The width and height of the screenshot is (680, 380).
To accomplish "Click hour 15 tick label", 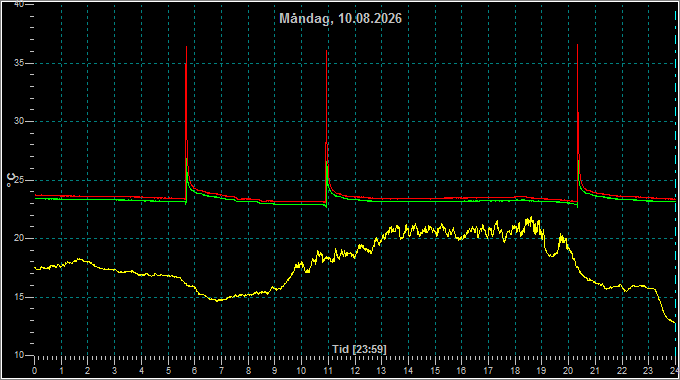I will [435, 371].
